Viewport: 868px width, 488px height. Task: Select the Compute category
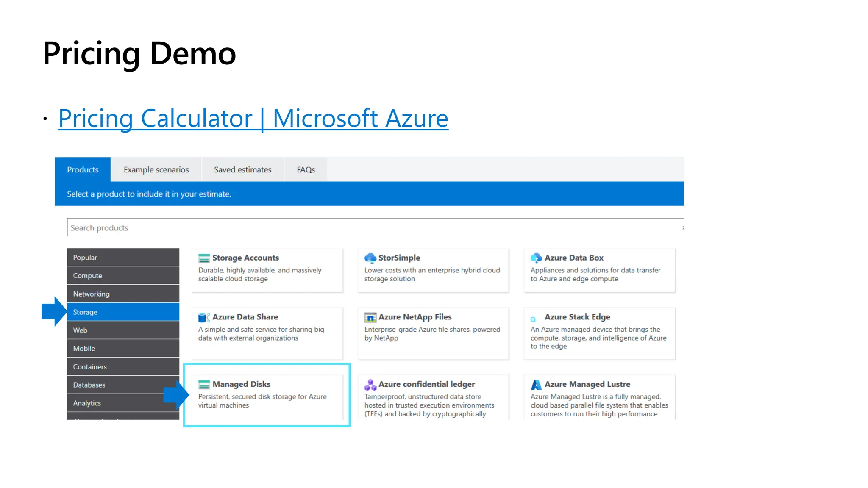coord(123,275)
